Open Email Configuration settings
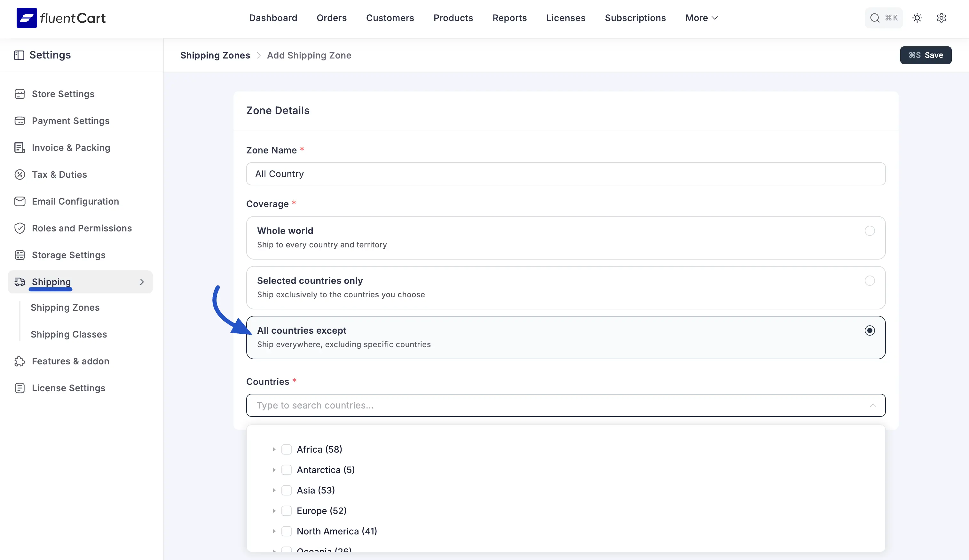The image size is (969, 560). 75,201
